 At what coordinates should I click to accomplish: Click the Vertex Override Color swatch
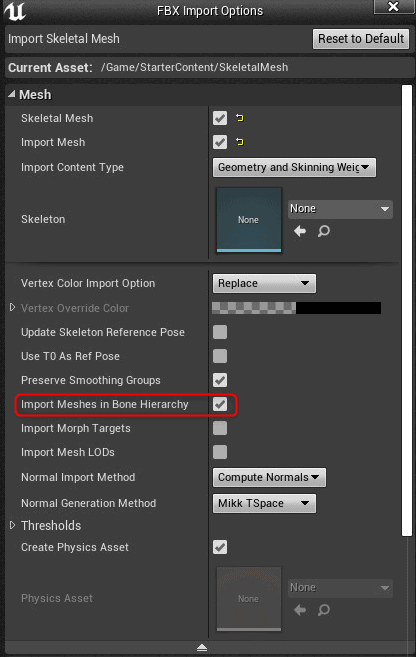coord(297,308)
